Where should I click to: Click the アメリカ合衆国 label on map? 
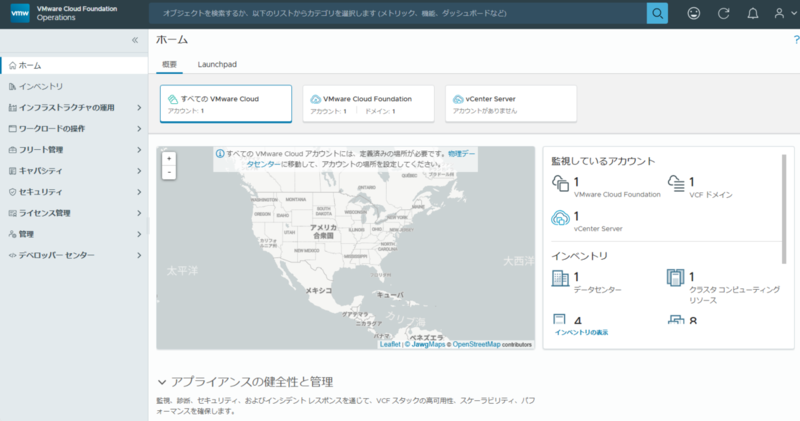tap(323, 231)
